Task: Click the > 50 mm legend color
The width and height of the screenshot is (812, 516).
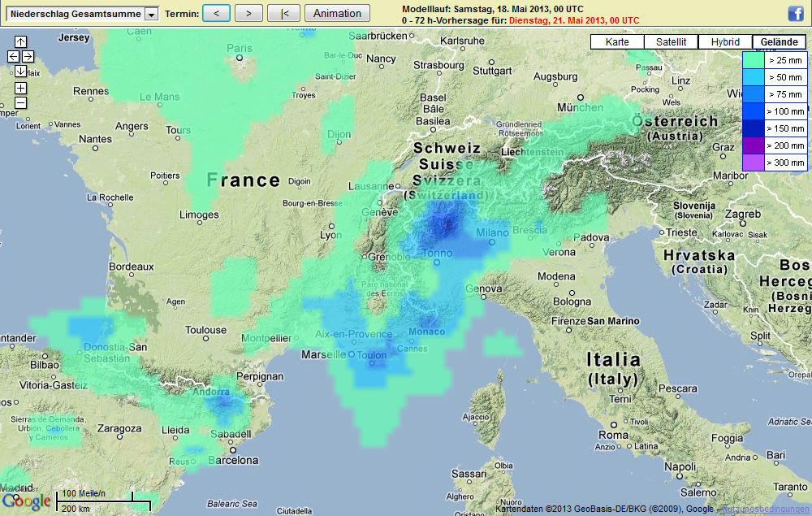Action: coord(754,77)
